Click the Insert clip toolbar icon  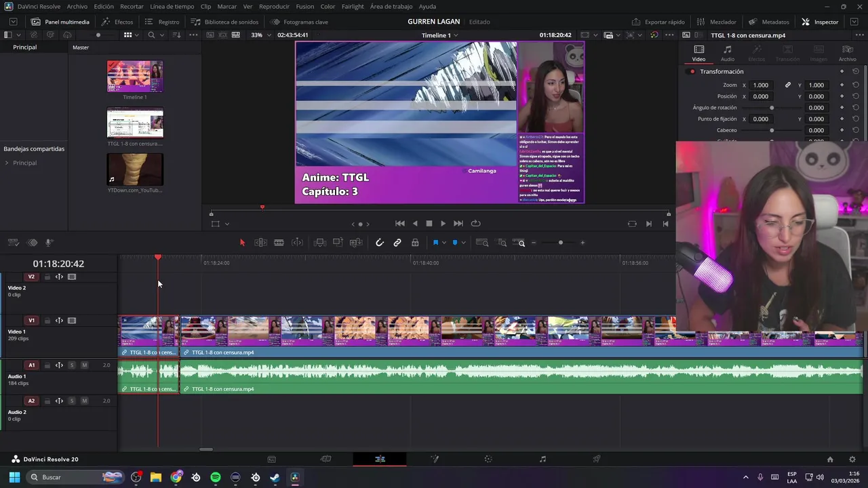point(320,243)
